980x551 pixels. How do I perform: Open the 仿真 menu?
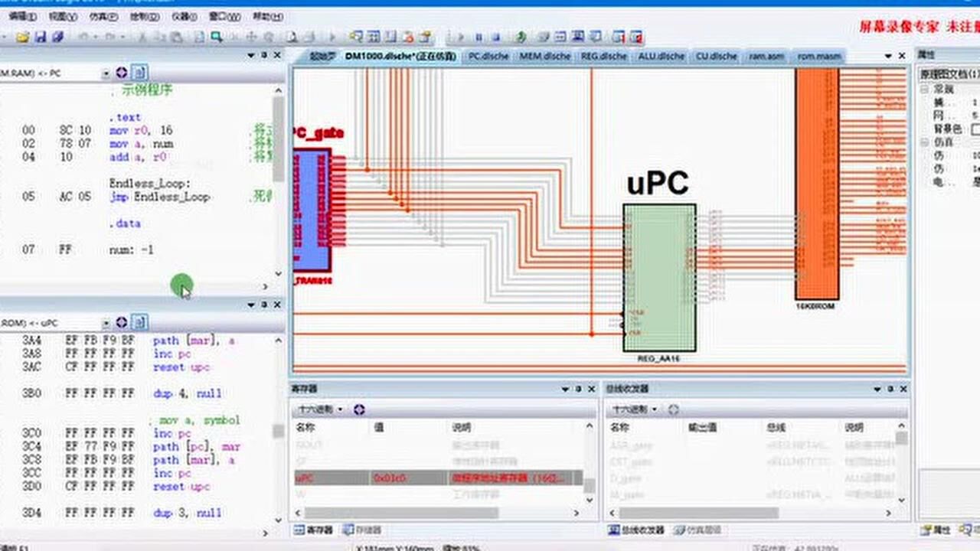103,16
